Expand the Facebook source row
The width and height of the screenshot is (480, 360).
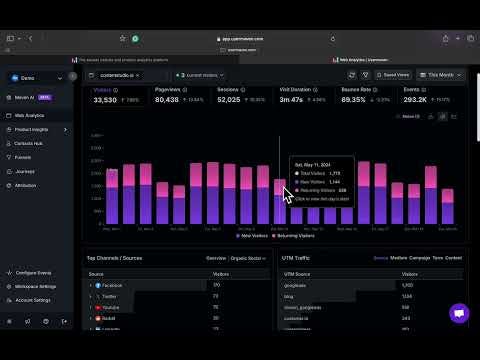click(x=90, y=285)
